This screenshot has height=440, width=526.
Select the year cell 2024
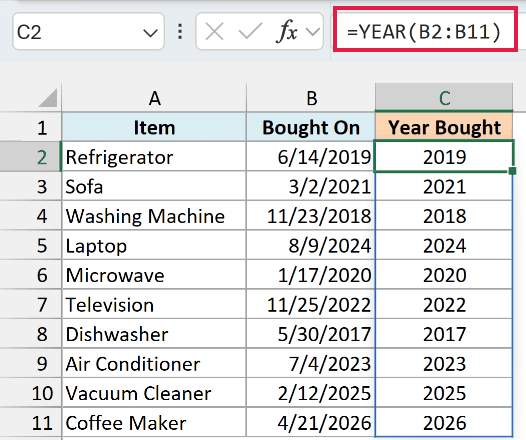pyautogui.click(x=444, y=245)
